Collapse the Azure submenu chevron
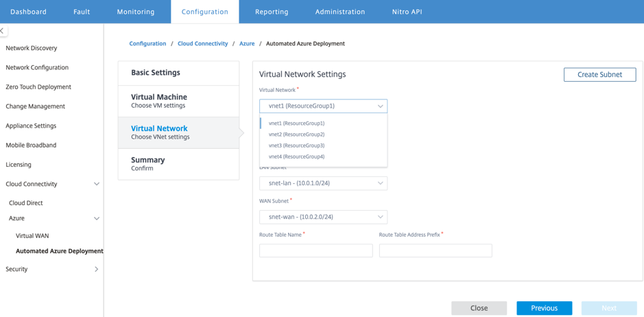This screenshot has height=317, width=644. 97,218
